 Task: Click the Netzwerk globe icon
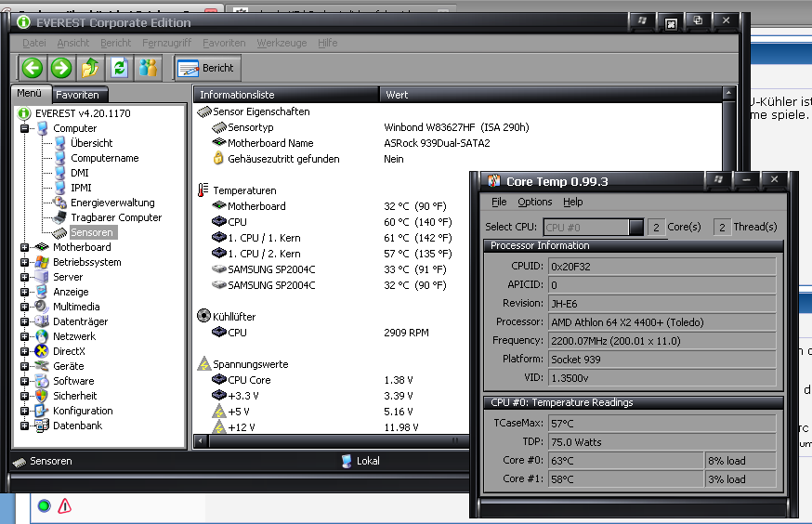click(x=42, y=336)
